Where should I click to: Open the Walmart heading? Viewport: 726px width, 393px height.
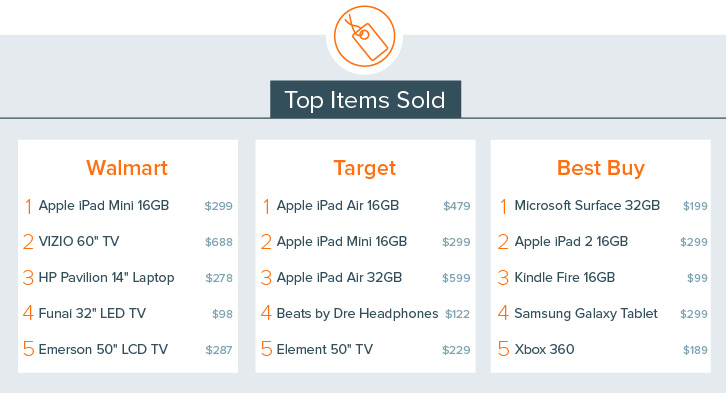click(127, 168)
